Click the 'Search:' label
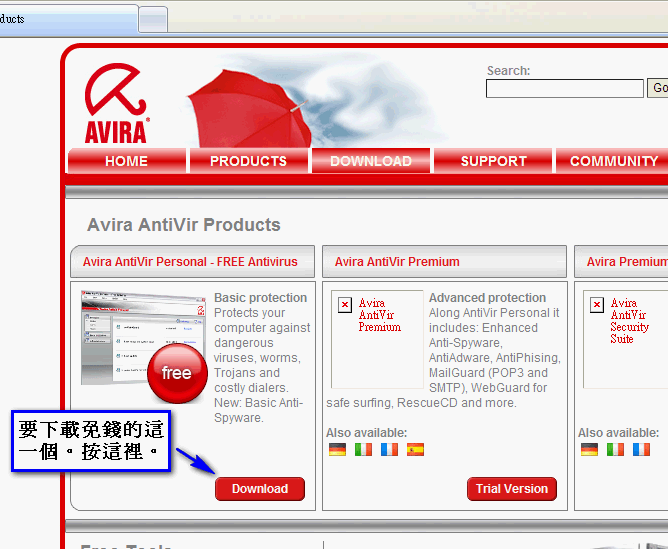The height and width of the screenshot is (549, 668). [x=508, y=71]
